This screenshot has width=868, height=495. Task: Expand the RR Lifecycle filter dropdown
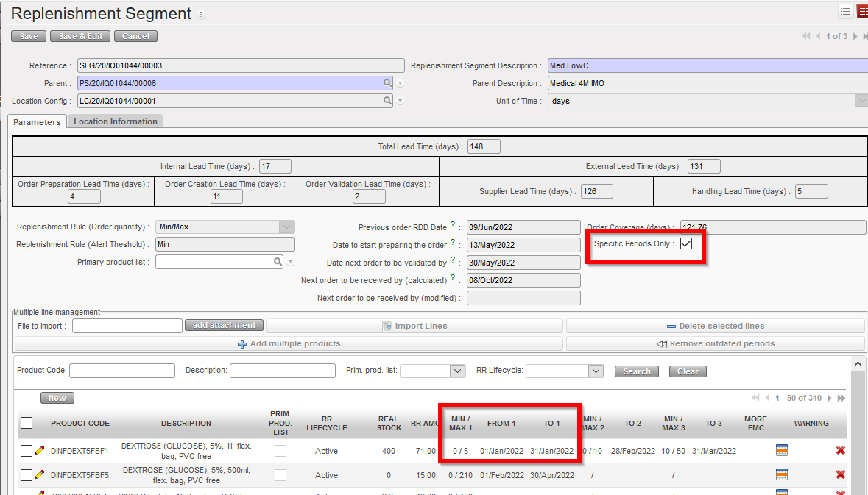(x=596, y=371)
